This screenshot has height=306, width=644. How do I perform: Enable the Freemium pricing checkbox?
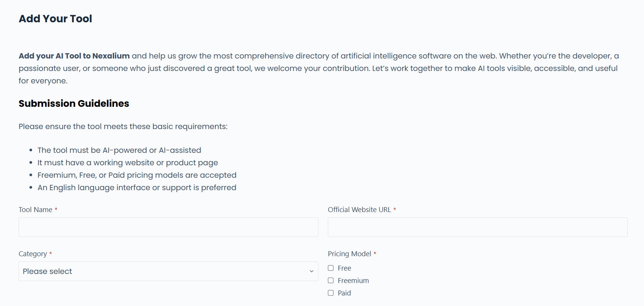coord(331,280)
